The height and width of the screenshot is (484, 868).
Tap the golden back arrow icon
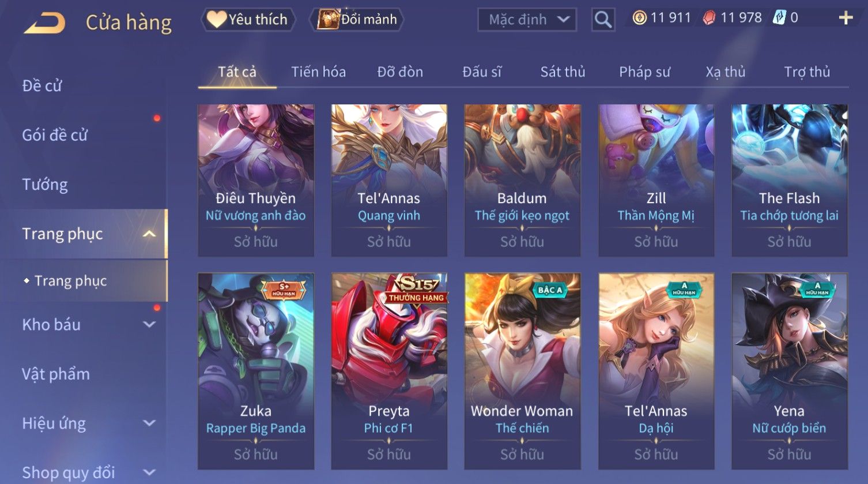point(45,23)
